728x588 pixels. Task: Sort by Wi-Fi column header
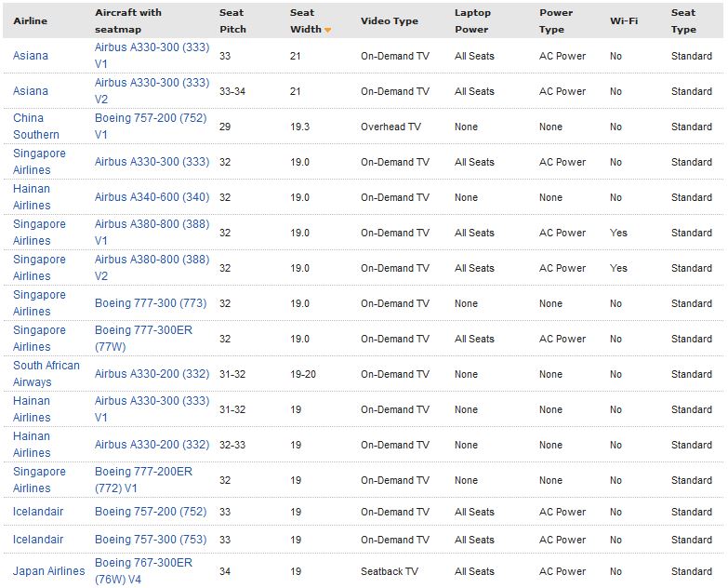click(x=624, y=20)
